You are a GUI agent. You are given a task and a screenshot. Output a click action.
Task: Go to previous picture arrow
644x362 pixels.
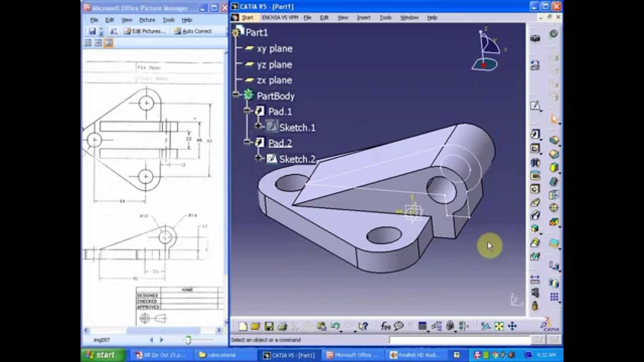151,340
